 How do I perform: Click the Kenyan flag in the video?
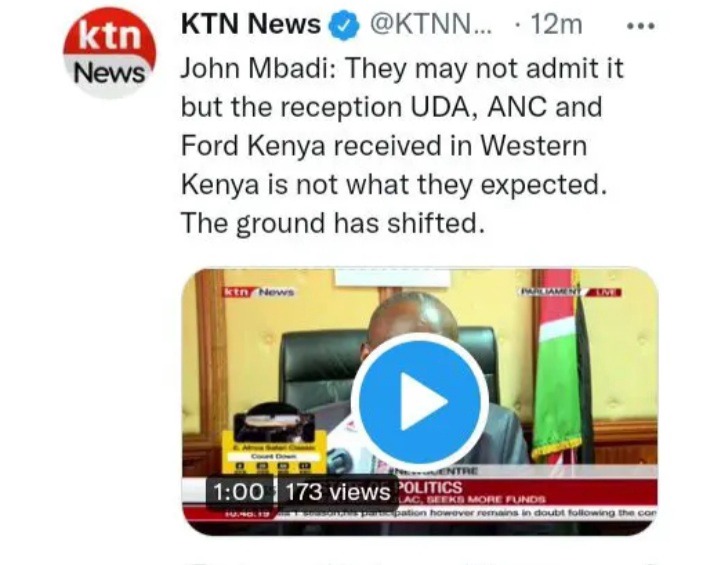tap(562, 367)
